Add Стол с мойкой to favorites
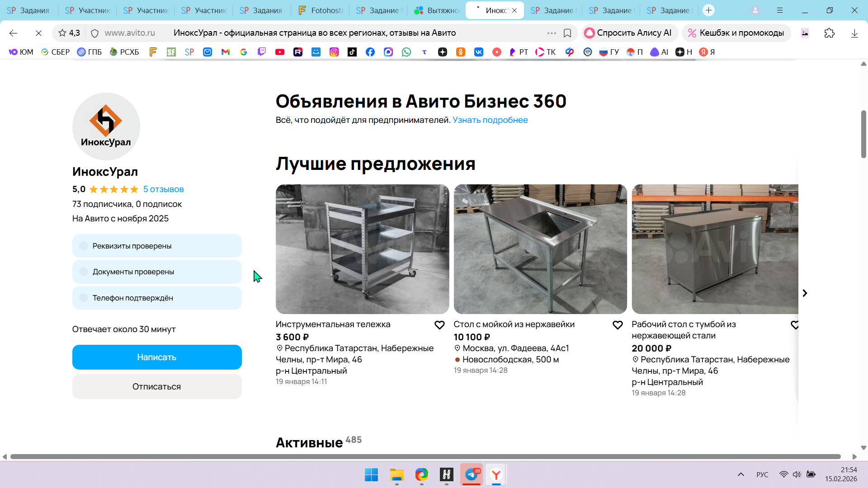The height and width of the screenshot is (488, 868). [x=618, y=325]
